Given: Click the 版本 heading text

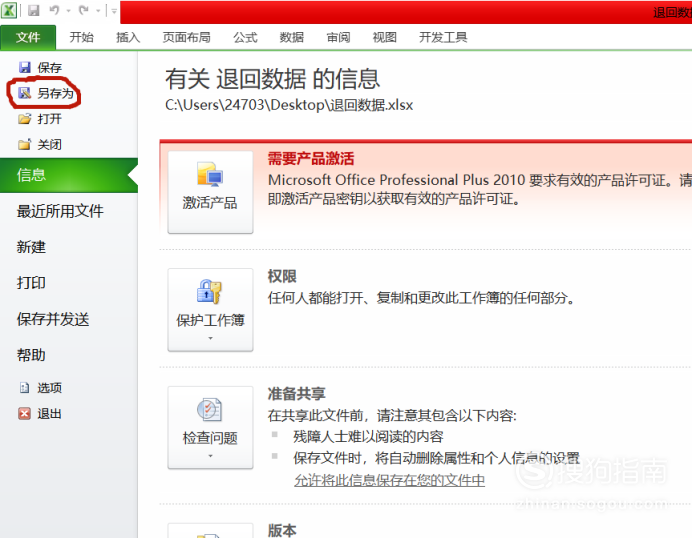Looking at the screenshot, I should 282,530.
